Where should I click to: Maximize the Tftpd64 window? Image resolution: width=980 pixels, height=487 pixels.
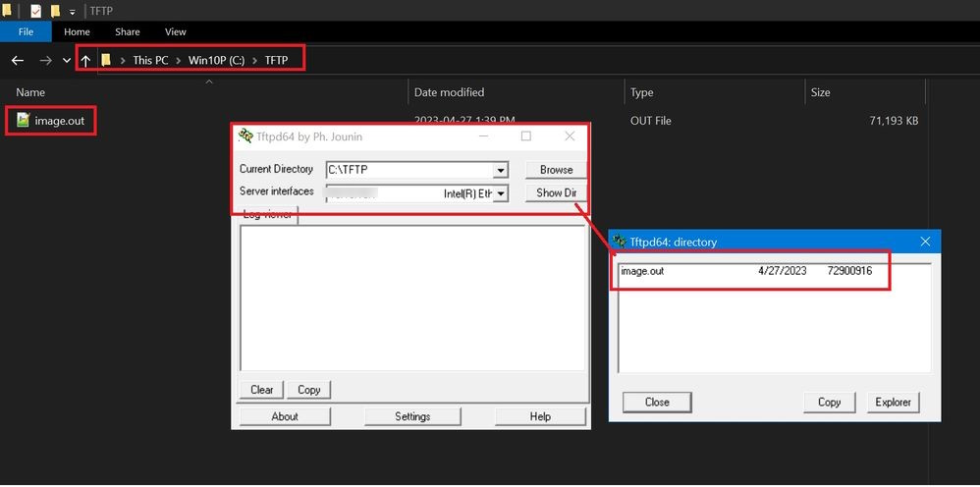coord(526,136)
